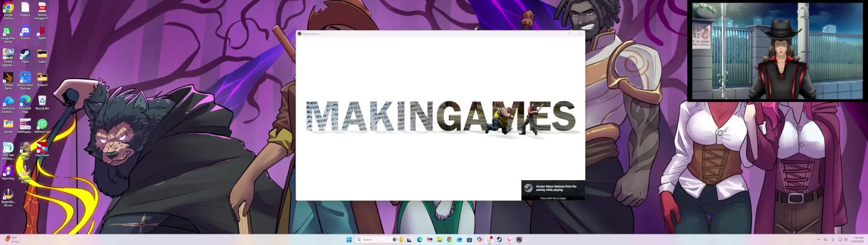This screenshot has height=245, width=868.
Task: Select the stream fi folder on desktop
Action: 42,79
